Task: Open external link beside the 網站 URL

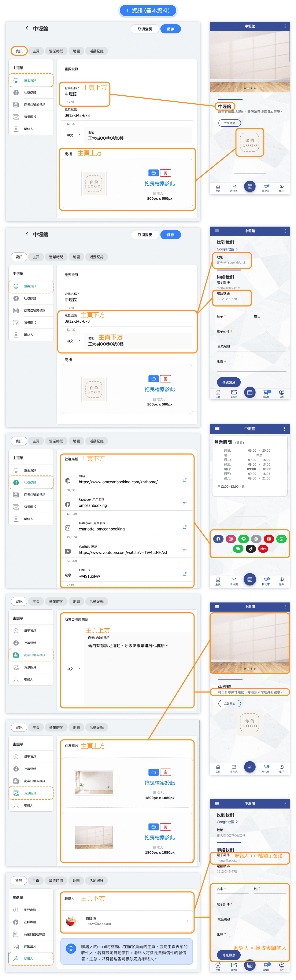Action: point(185,480)
